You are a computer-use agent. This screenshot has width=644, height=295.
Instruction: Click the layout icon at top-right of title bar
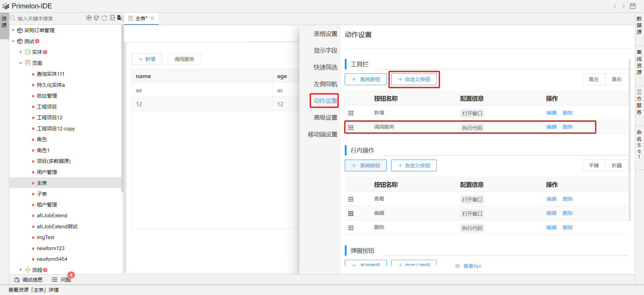[x=633, y=6]
